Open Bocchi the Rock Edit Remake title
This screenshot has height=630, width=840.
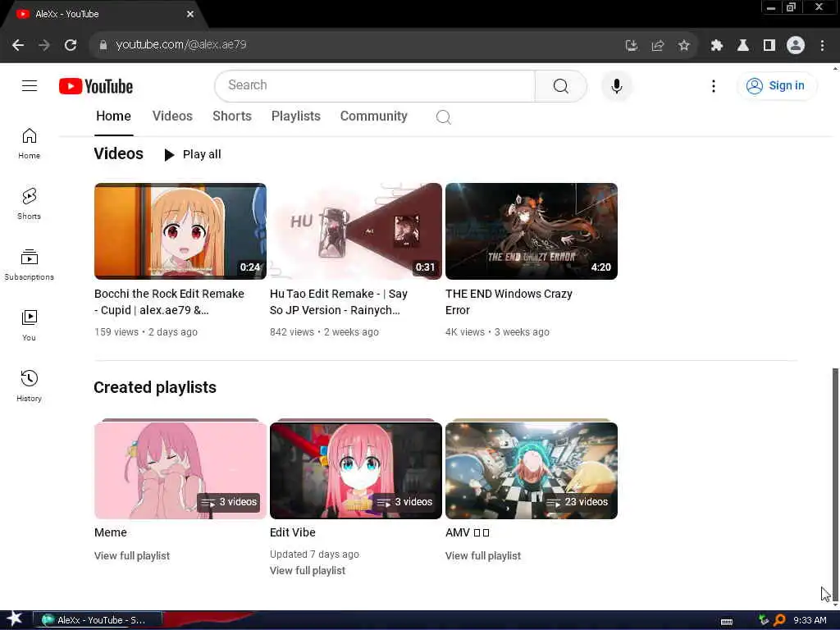[x=169, y=302]
